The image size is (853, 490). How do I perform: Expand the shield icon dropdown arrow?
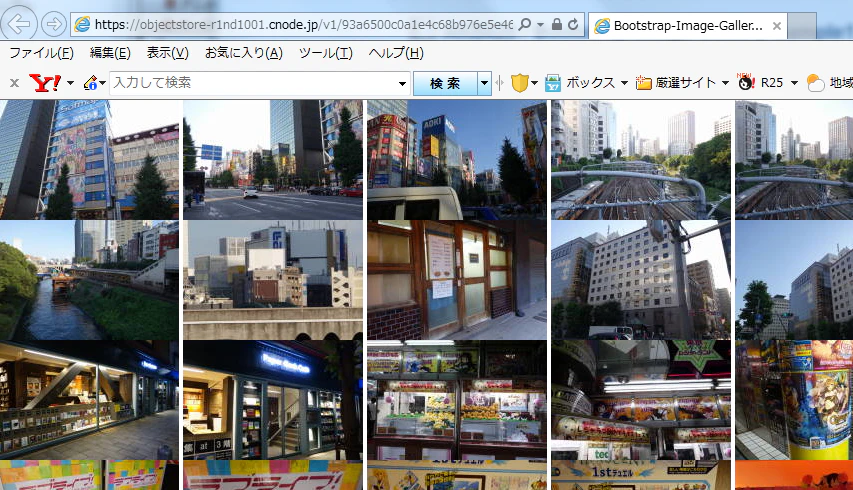[534, 83]
